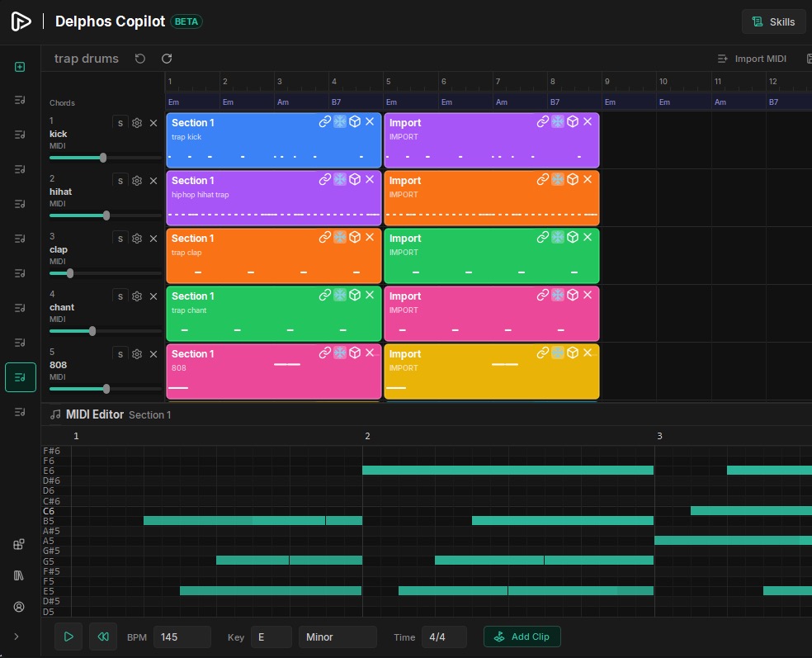Open the 4/4 time signature dropdown
This screenshot has height=658, width=812.
click(444, 637)
